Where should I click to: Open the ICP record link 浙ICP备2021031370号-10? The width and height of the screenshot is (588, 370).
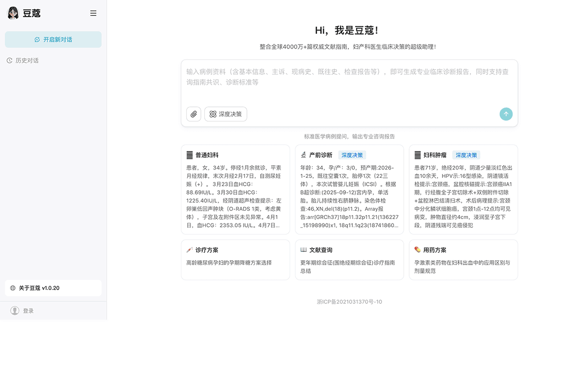coord(349,302)
